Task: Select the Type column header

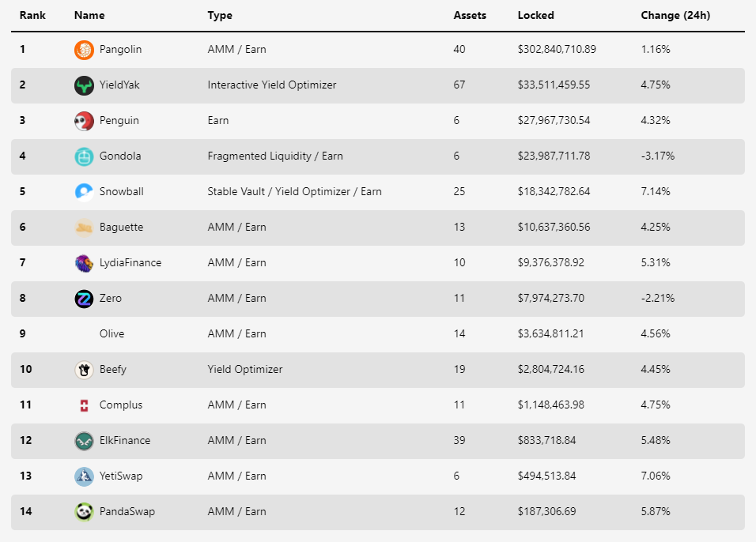Action: (220, 15)
